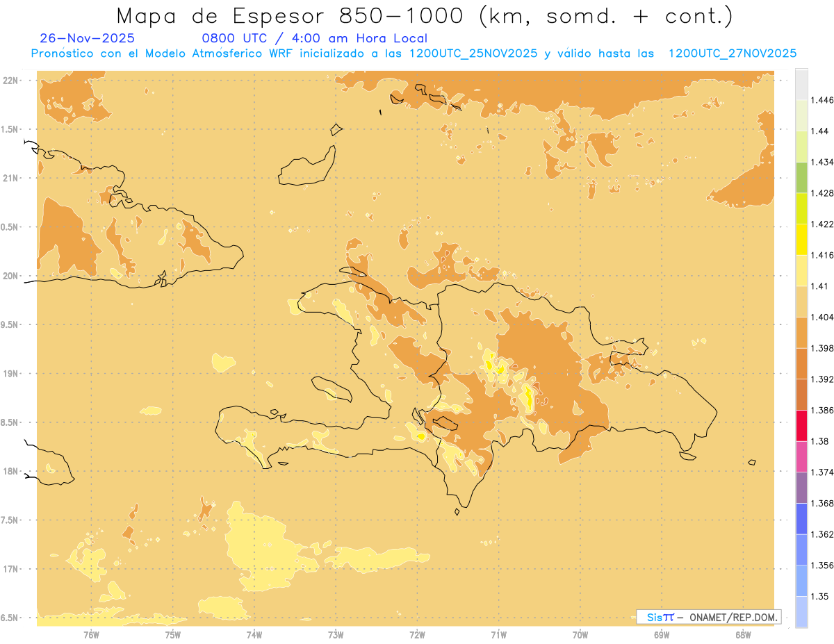Image resolution: width=834 pixels, height=644 pixels.
Task: Click the 75W longitude label
Action: tap(173, 635)
